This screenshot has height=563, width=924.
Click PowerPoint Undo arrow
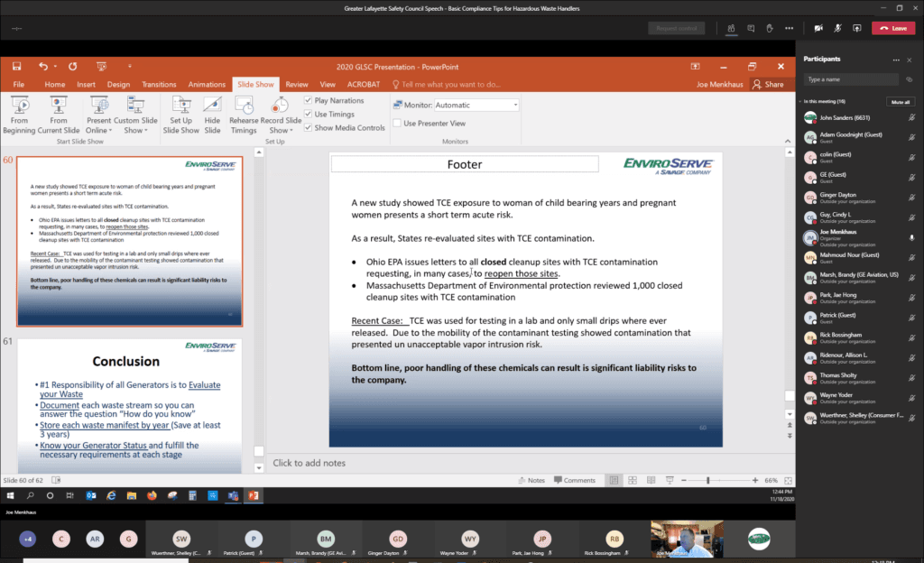pyautogui.click(x=43, y=67)
